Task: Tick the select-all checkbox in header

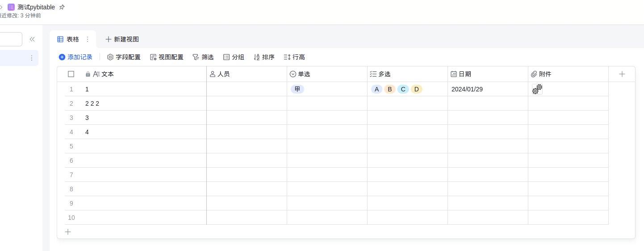Action: coord(71,74)
